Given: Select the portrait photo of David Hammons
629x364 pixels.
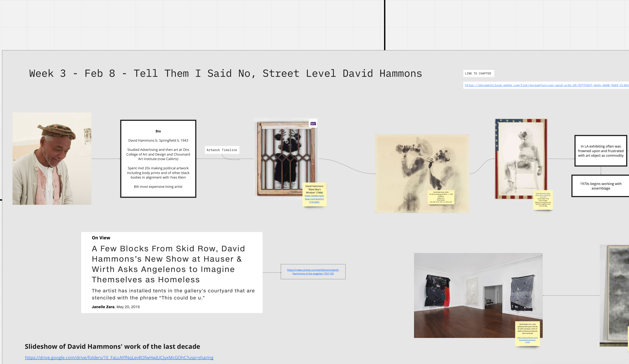Looking at the screenshot, I should coord(52,158).
